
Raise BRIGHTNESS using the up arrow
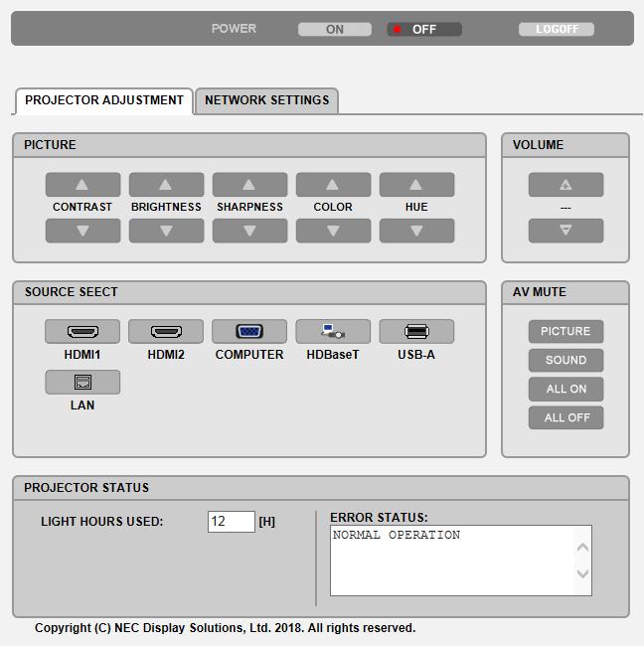point(166,185)
